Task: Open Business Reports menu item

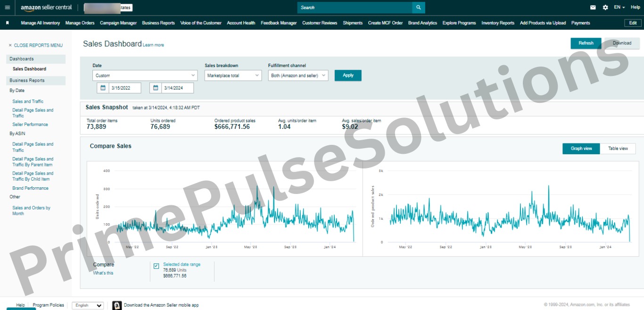Action: pos(158,23)
